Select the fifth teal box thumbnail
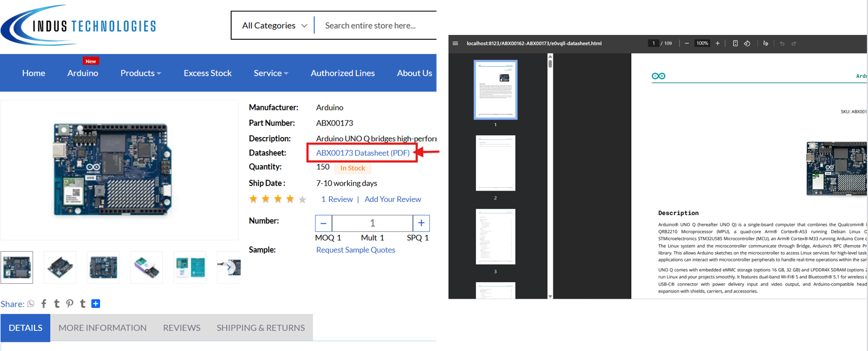This screenshot has width=868, height=351. pyautogui.click(x=190, y=267)
